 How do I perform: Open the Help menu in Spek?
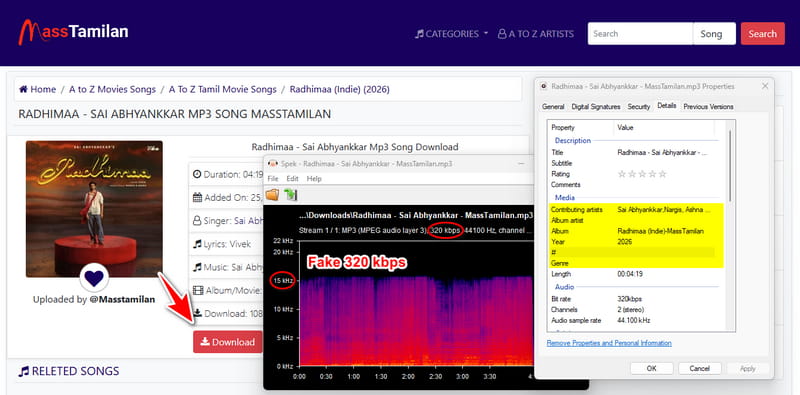314,179
